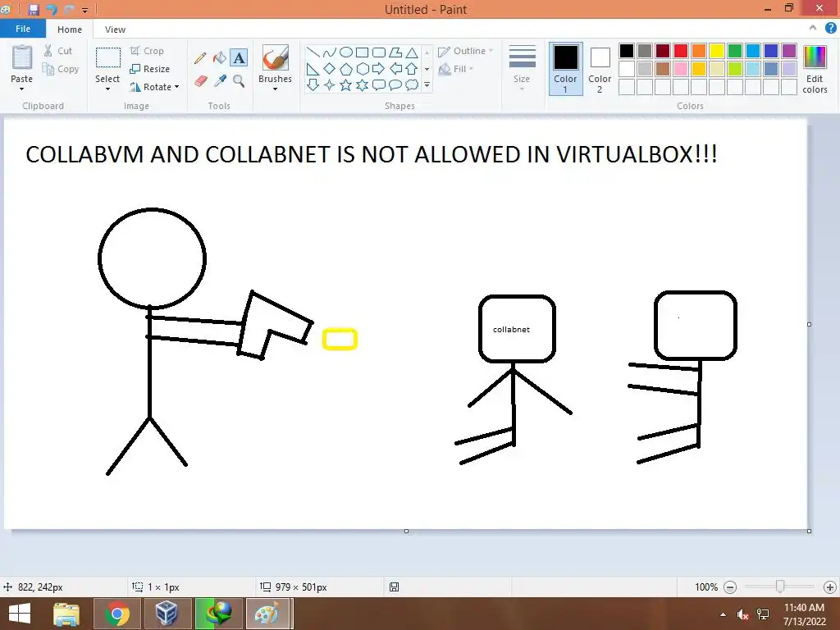Expand the Rotate dropdown
The height and width of the screenshot is (630, 840).
point(177,87)
